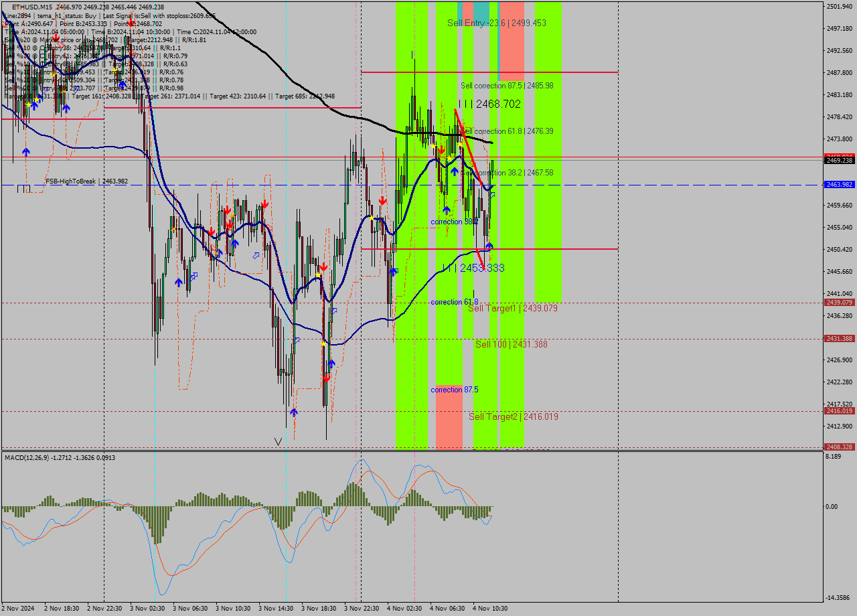This screenshot has width=857, height=616.
Task: Select 'Sell correction 61.8 | 2476.39' label
Action: point(507,131)
